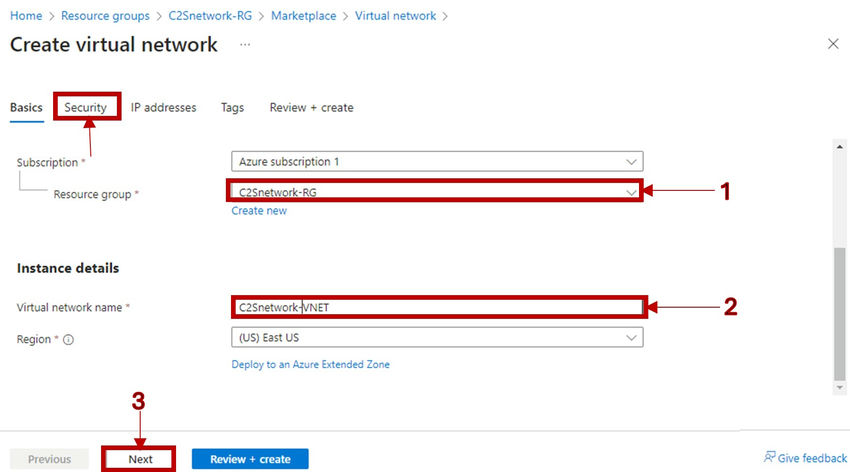This screenshot has width=850, height=472.
Task: Switch to the Security tab
Action: pos(86,107)
